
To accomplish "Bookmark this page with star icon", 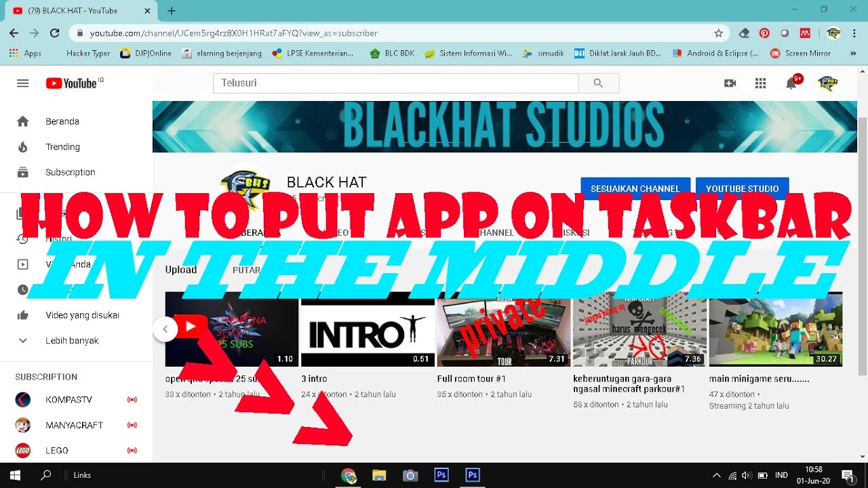I will [719, 33].
